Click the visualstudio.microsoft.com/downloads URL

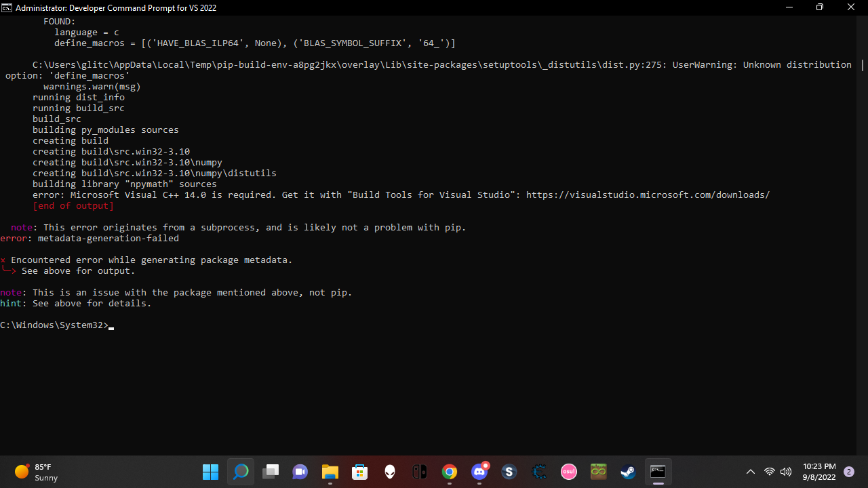648,195
